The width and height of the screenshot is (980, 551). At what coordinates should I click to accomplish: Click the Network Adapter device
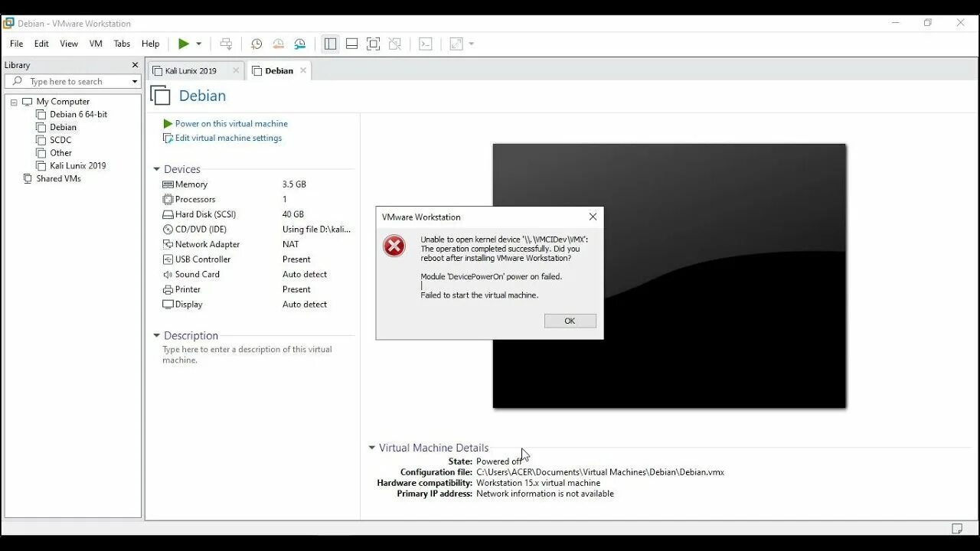pos(256,244)
